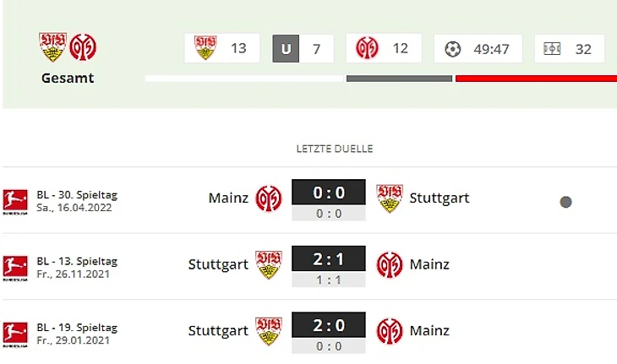Screen dimensions: 617x364
Task: Click the draws box labeled U 7
Action: [302, 48]
